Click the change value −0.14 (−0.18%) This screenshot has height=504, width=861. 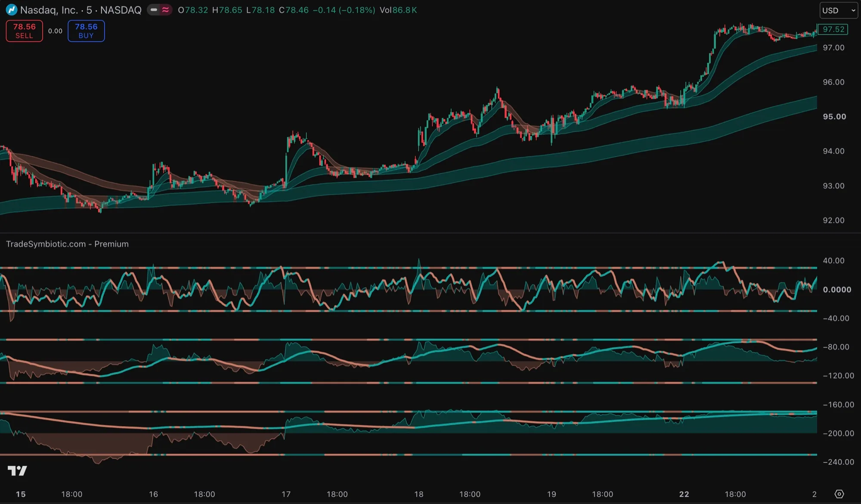coord(344,10)
